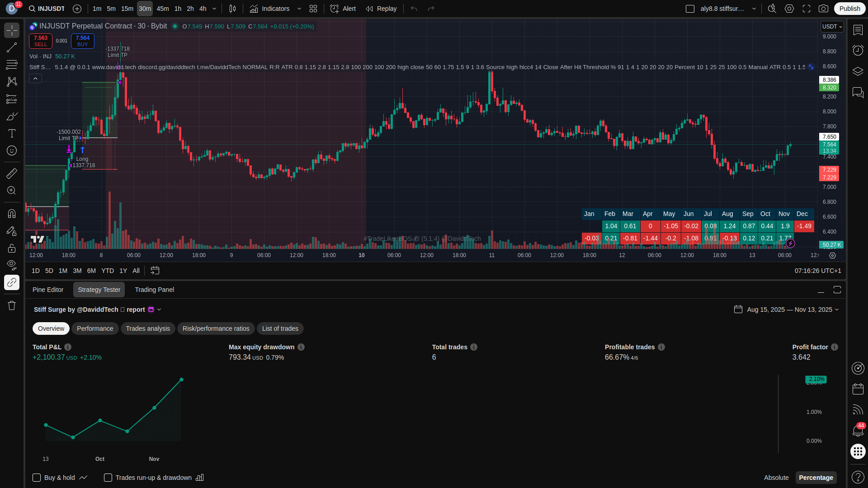Expand the more timeframes dropdown arrow

tap(214, 9)
